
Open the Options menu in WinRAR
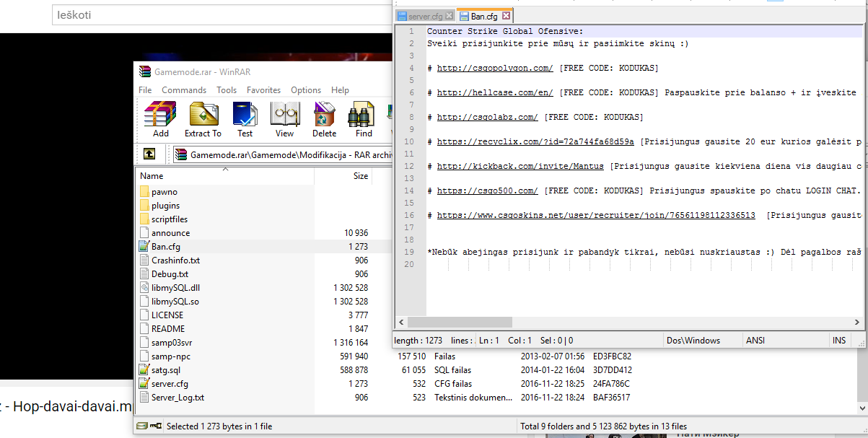pyautogui.click(x=306, y=90)
